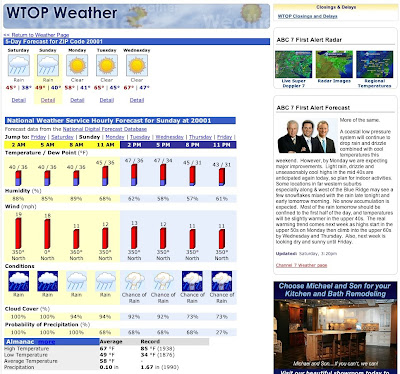Screen dimensions: 400x374
Task: Select the Sunday label in Jump to row
Action: coord(89,137)
